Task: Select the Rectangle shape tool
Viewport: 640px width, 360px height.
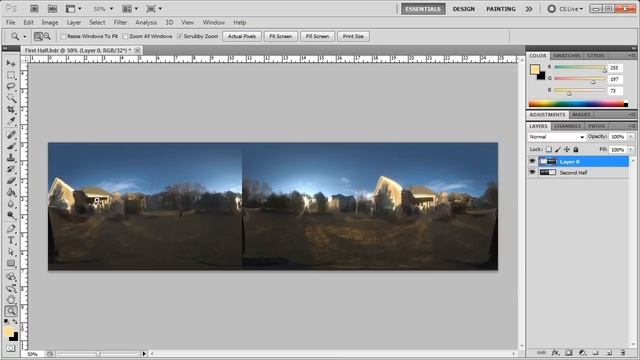Action: pyautogui.click(x=11, y=263)
